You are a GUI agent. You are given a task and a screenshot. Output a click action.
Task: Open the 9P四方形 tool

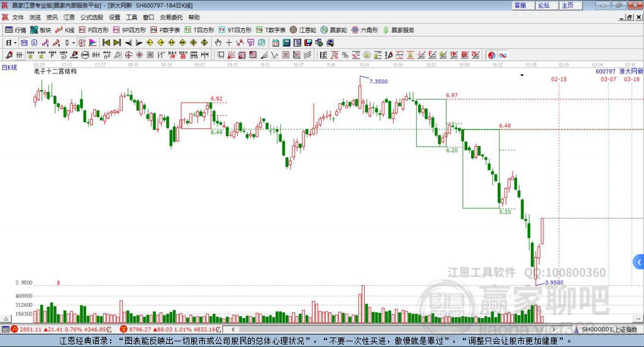tap(130, 30)
